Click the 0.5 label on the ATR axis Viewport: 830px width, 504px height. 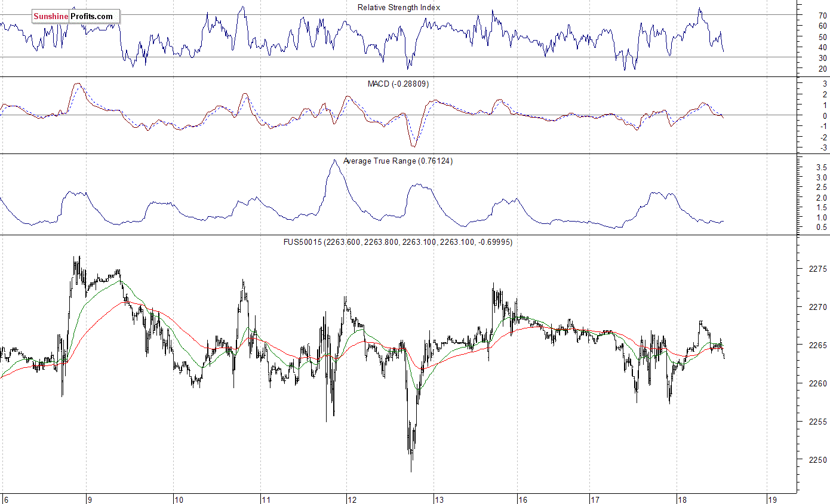click(x=821, y=228)
